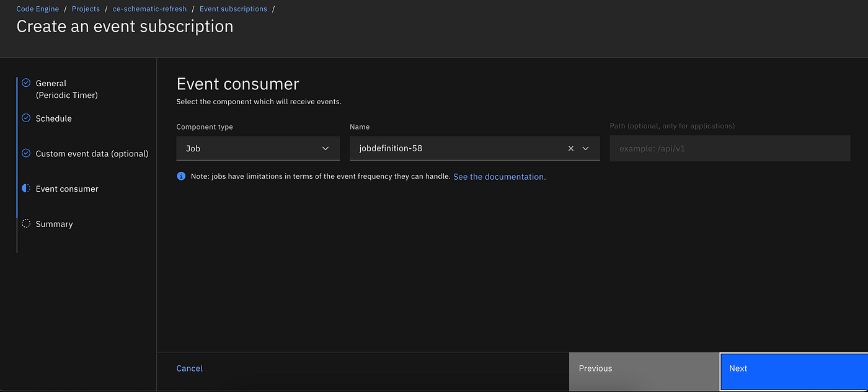The image size is (868, 392).
Task: Click the General step checkmark icon
Action: (26, 82)
